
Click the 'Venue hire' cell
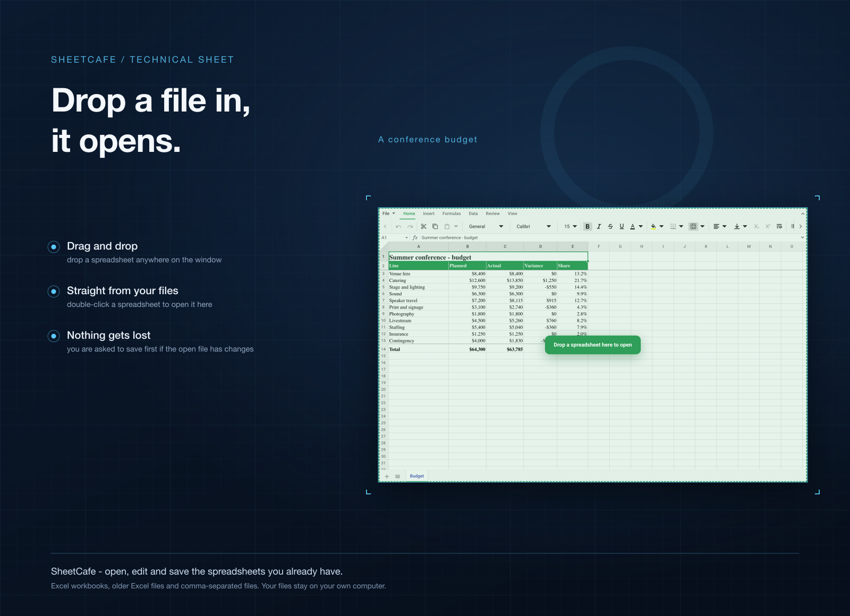coord(419,274)
